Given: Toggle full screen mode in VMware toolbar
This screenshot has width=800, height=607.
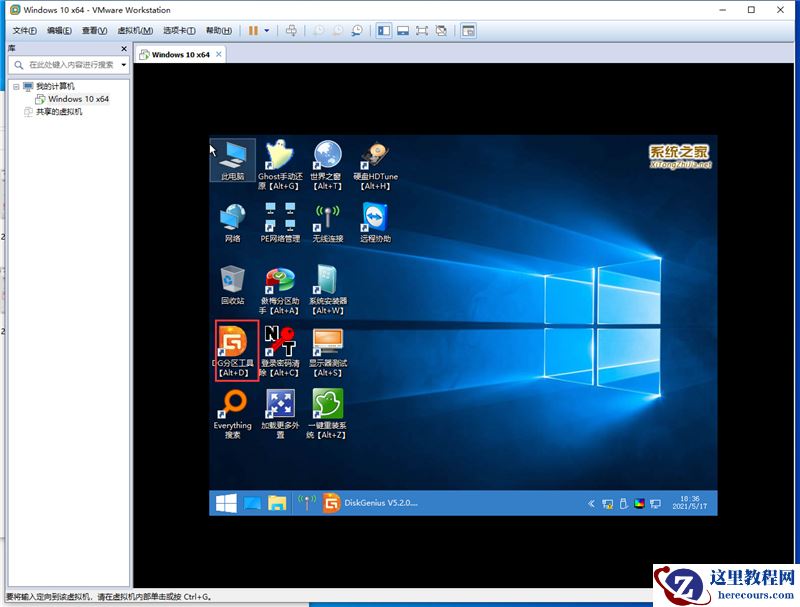Looking at the screenshot, I should pos(422,31).
